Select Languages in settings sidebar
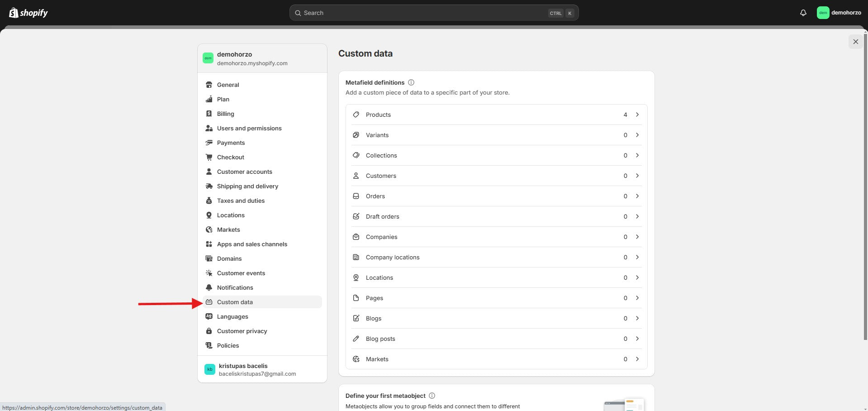Image resolution: width=868 pixels, height=411 pixels. 232,316
